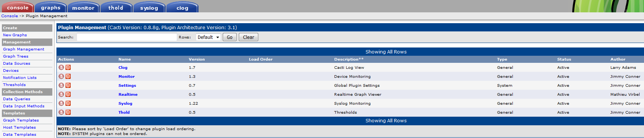Open New Graphs in sidebar
The height and width of the screenshot is (138, 644).
15,35
